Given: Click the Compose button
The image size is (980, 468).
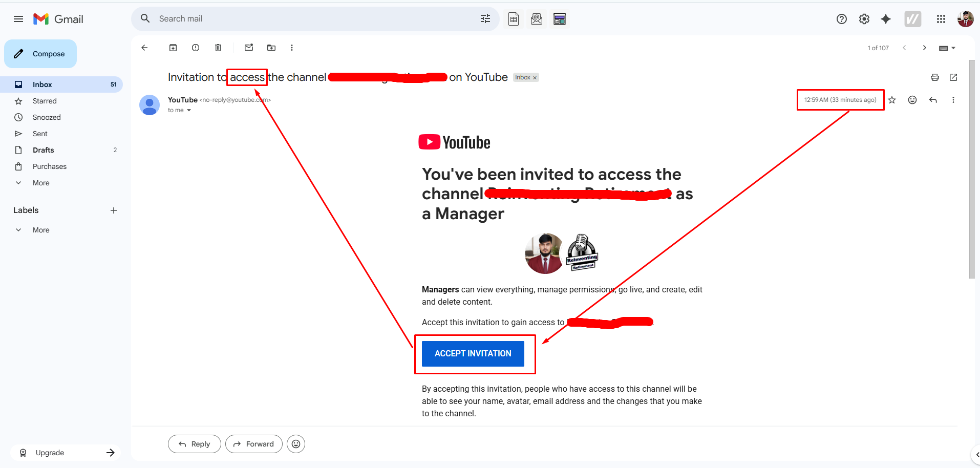Looking at the screenshot, I should click(x=41, y=54).
